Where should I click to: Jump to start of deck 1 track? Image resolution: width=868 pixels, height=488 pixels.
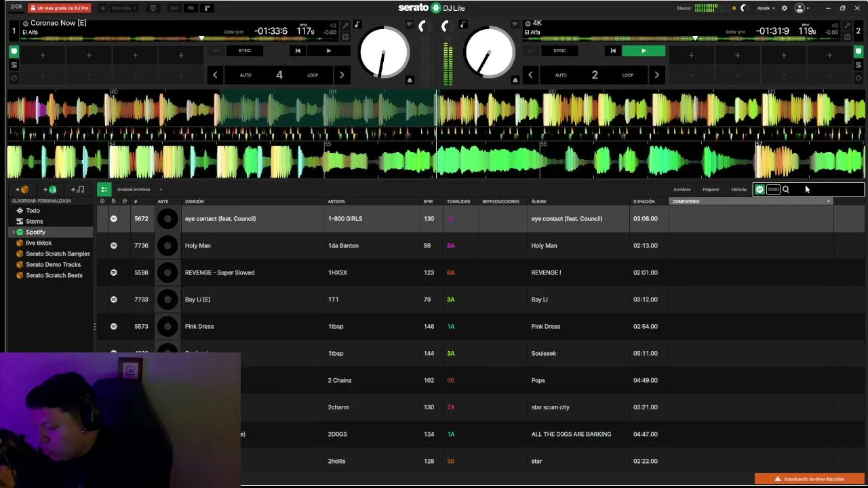[x=298, y=51]
